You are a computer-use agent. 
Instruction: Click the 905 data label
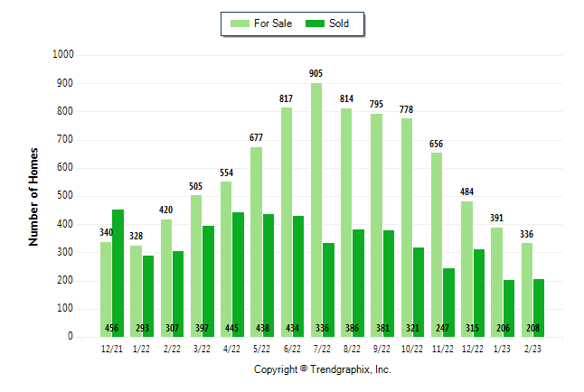point(316,74)
